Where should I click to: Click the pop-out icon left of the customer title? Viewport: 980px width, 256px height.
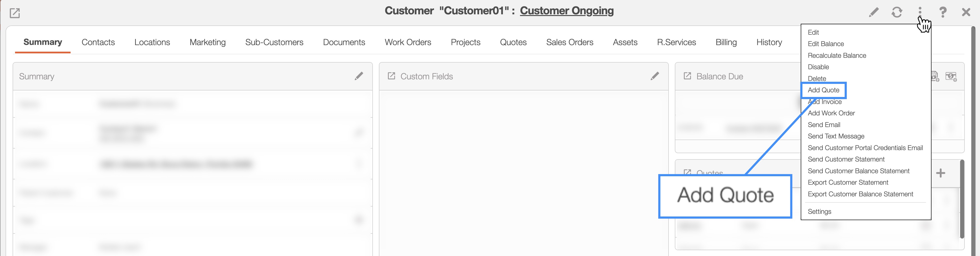(x=15, y=13)
